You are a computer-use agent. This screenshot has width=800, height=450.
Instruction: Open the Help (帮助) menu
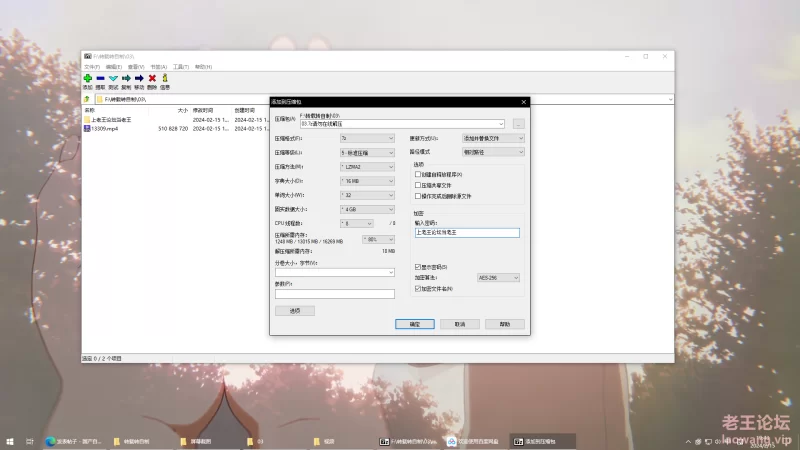click(203, 67)
